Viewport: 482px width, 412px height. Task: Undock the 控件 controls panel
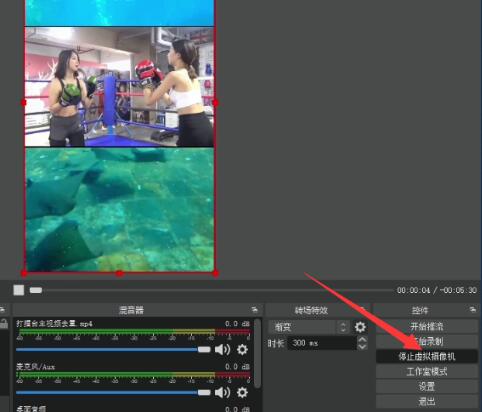[x=473, y=310]
